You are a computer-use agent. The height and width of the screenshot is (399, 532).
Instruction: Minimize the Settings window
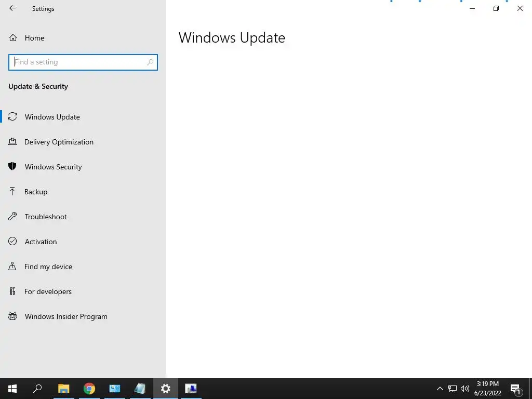472,8
